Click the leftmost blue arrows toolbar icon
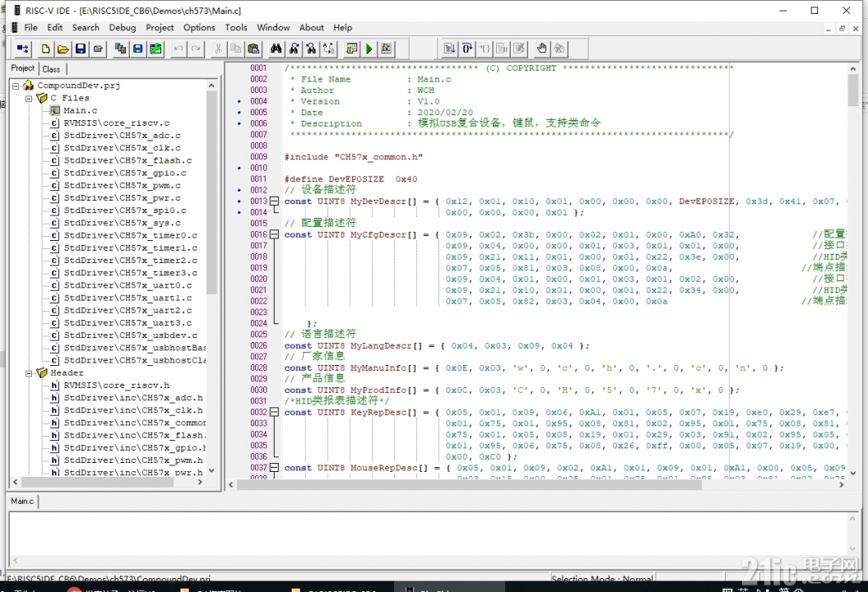This screenshot has width=868, height=592. click(x=23, y=49)
